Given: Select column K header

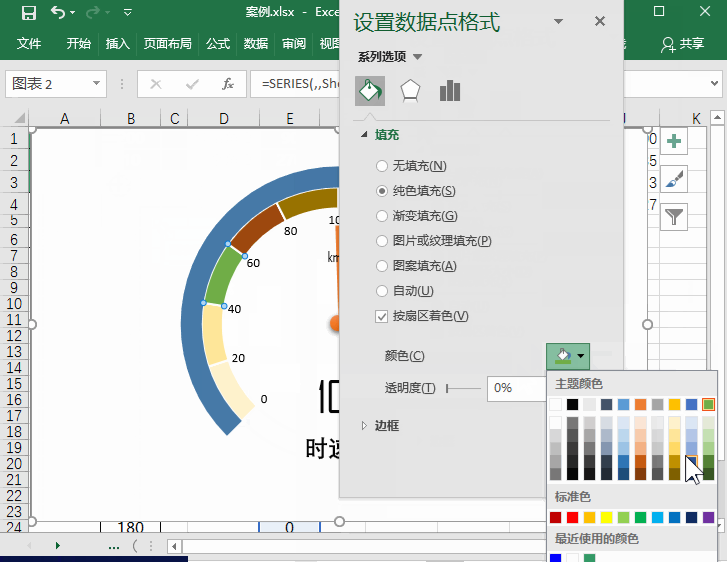Looking at the screenshot, I should pos(695,119).
